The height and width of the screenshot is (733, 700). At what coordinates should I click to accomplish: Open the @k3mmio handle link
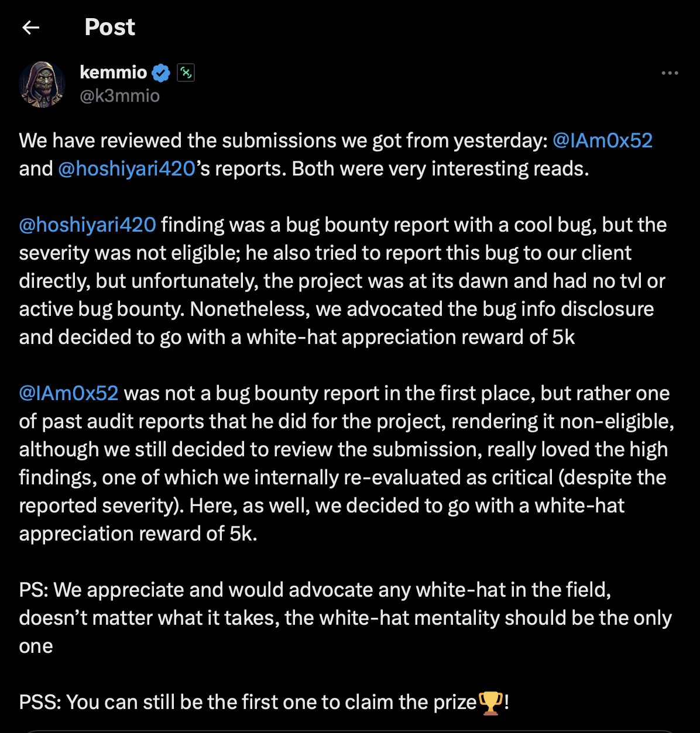tap(119, 95)
